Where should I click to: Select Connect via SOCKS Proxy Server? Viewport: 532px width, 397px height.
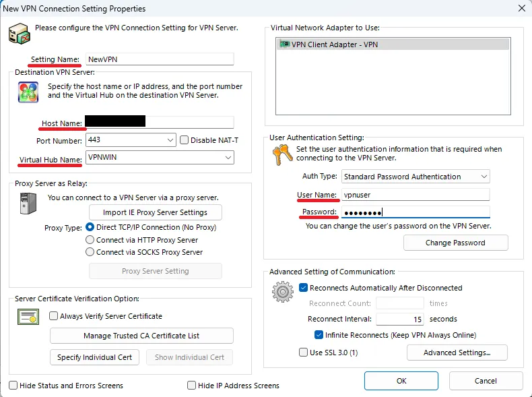[x=90, y=252]
